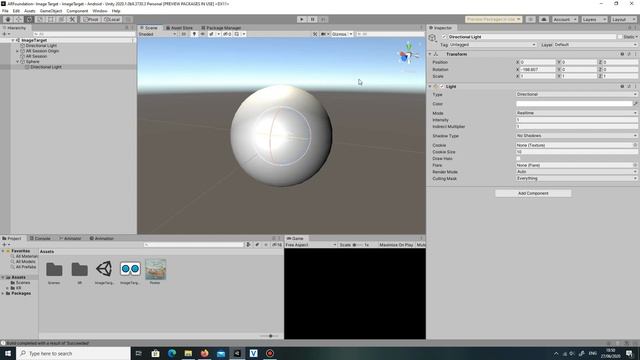Toggle scene audio icon
640x360 pixels.
point(202,34)
